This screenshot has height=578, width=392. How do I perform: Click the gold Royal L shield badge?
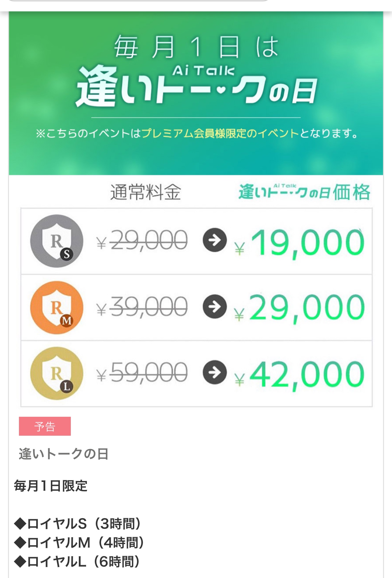57,373
